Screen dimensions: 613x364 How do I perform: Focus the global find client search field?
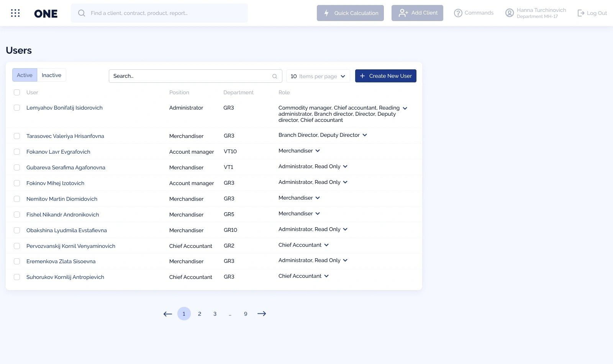pyautogui.click(x=159, y=13)
